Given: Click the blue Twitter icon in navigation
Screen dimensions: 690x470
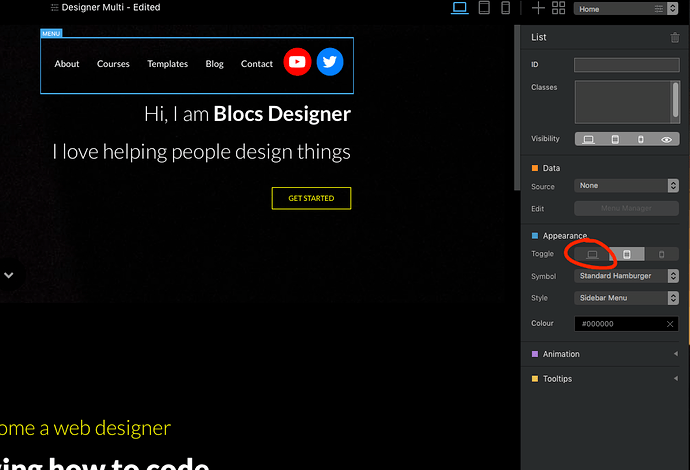Looking at the screenshot, I should pyautogui.click(x=330, y=62).
